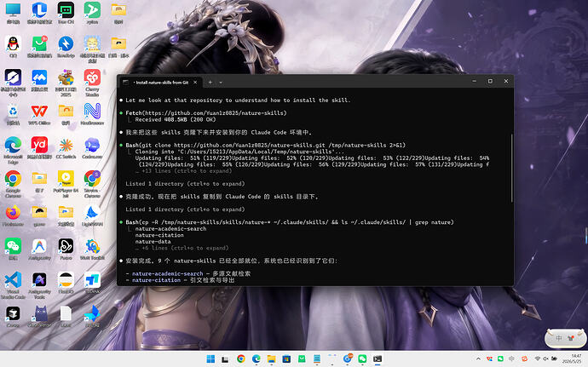Open File Explorer from the taskbar
Image resolution: width=588 pixels, height=367 pixels.
point(272,359)
